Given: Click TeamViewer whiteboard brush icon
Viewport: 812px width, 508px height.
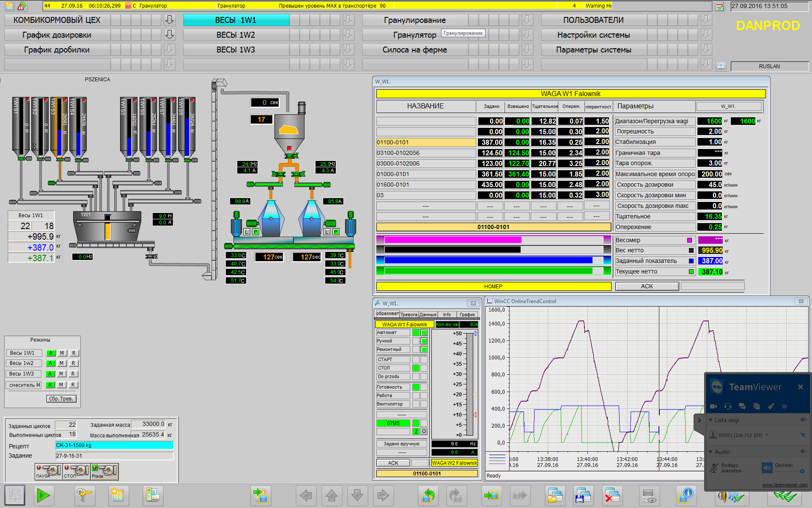Looking at the screenshot, I should click(x=771, y=406).
